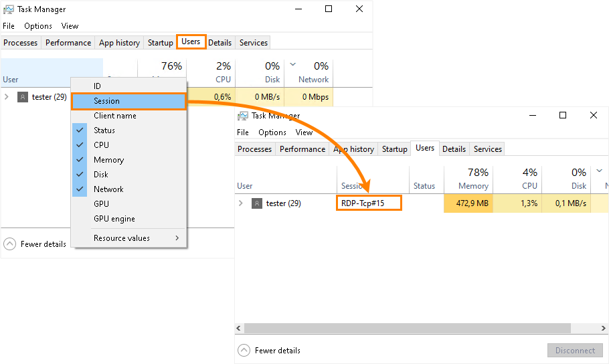Click Fewer details arrow icon in front window
Image resolution: width=609 pixels, height=364 pixels.
tap(244, 351)
